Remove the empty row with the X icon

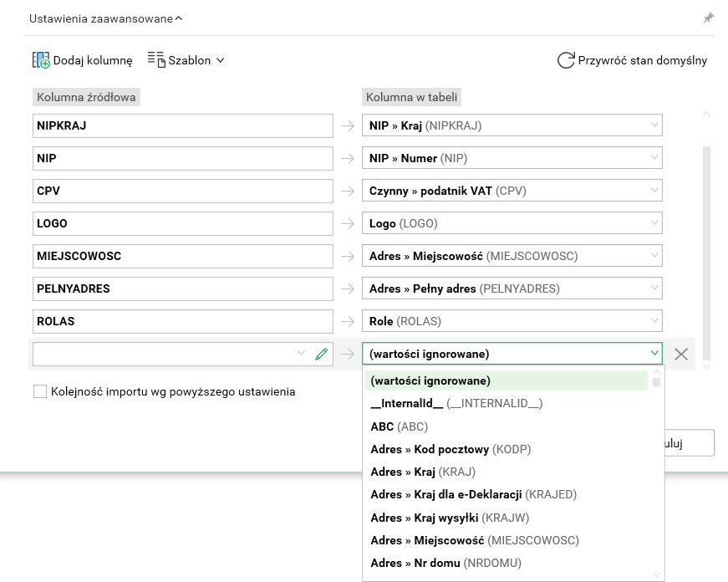(681, 354)
